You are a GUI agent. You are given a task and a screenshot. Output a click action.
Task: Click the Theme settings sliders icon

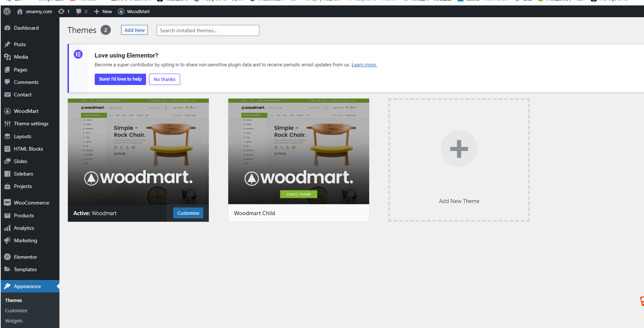7,124
